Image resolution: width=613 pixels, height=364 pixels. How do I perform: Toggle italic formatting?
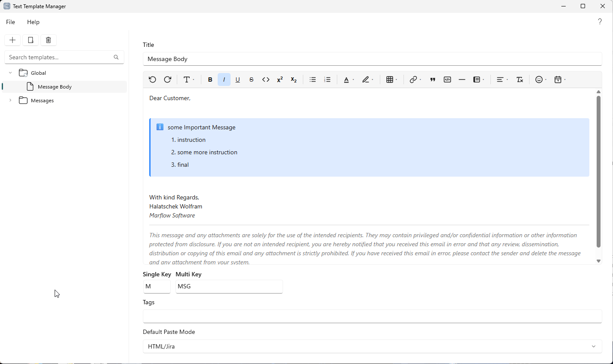[x=224, y=80]
